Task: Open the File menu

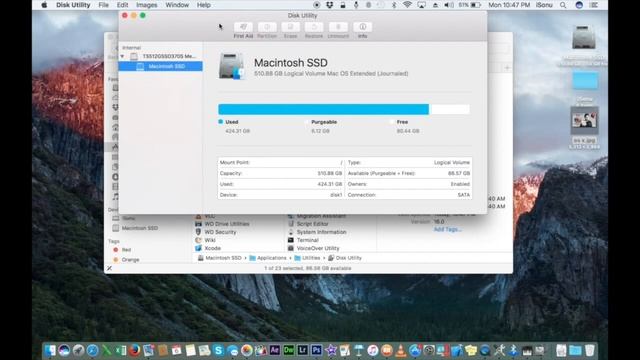Action: pyautogui.click(x=103, y=5)
